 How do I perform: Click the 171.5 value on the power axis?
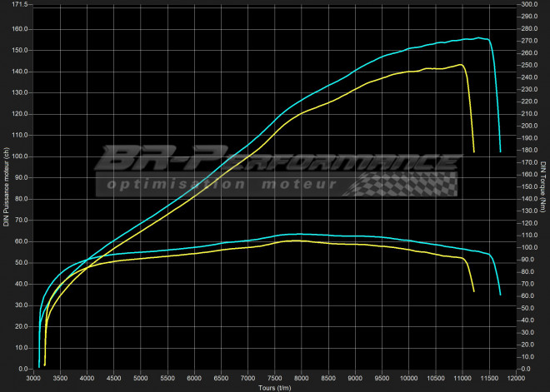tap(19, 5)
